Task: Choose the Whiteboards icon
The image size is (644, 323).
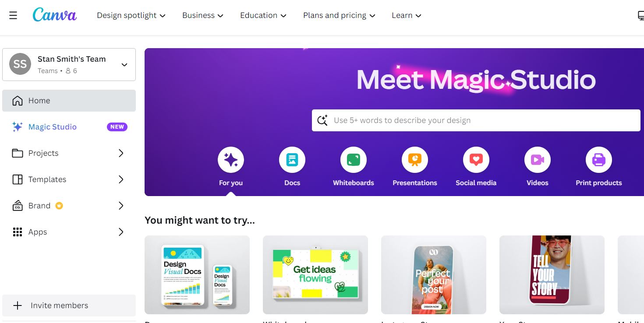Action: click(x=354, y=160)
